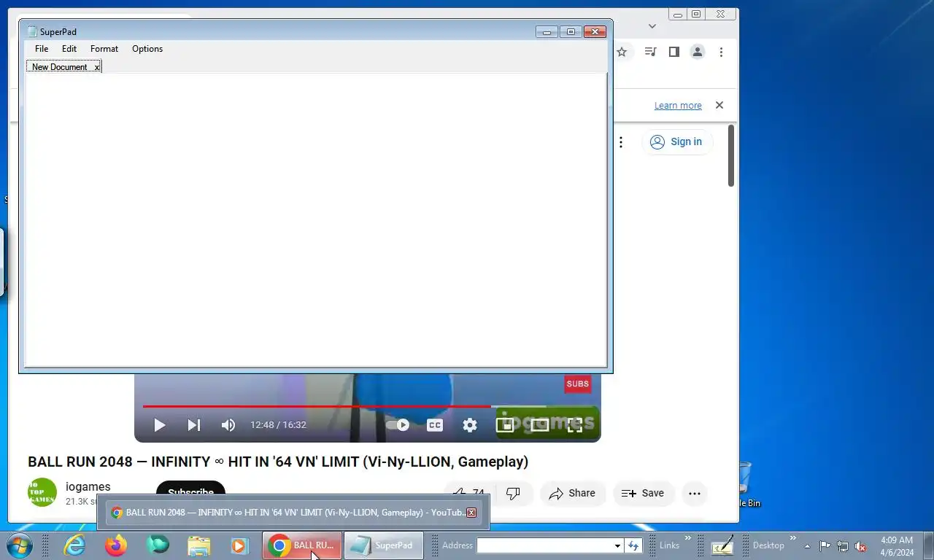Toggle Chrome side panel
Image resolution: width=934 pixels, height=560 pixels.
point(674,52)
